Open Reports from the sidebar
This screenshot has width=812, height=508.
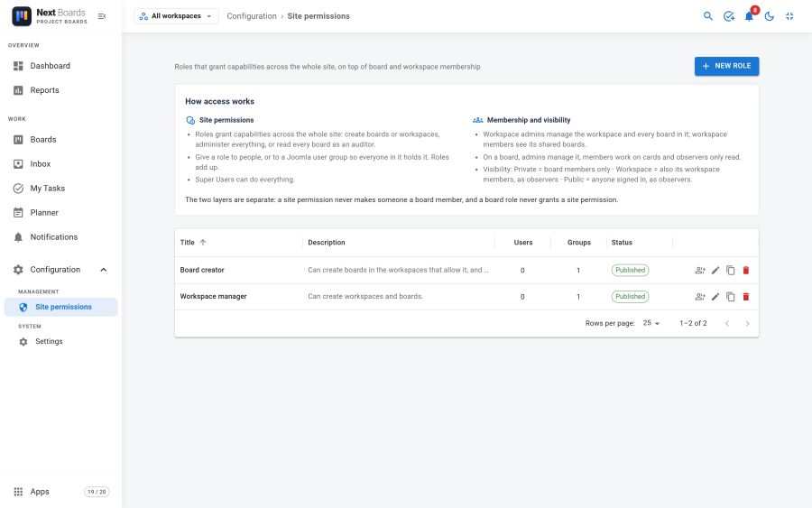[61, 90]
